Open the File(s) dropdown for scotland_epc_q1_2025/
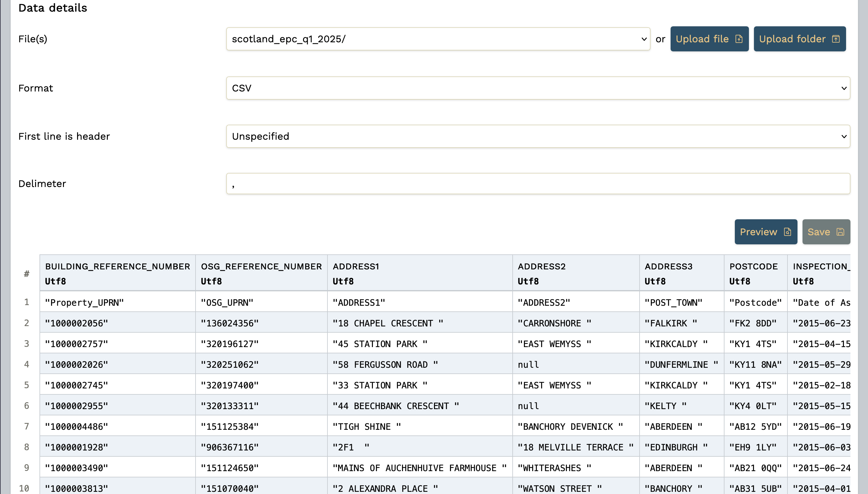 [438, 39]
